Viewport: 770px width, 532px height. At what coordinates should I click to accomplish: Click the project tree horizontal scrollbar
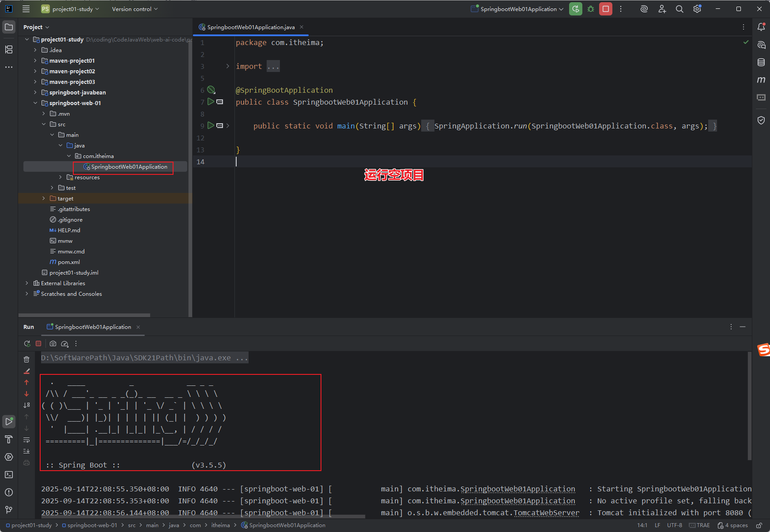84,315
